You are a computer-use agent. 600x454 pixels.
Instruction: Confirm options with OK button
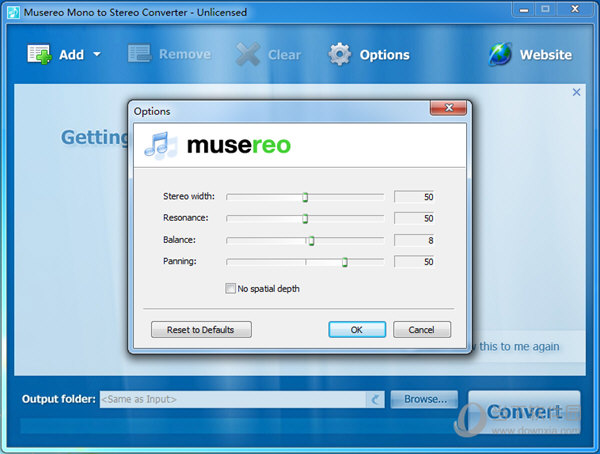pyautogui.click(x=357, y=330)
